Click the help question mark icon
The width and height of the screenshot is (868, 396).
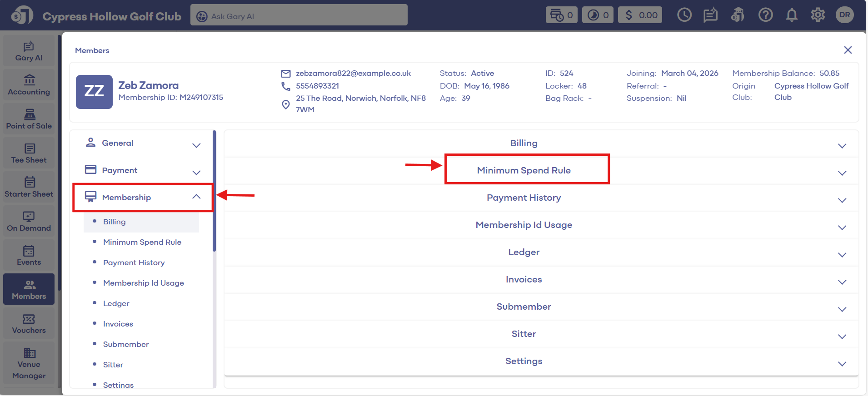tap(765, 15)
